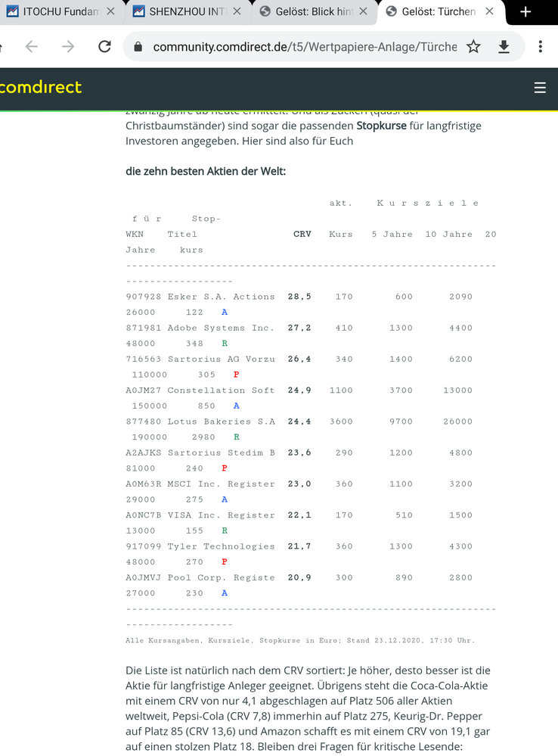The height and width of the screenshot is (756, 558).
Task: Switch to the SHENZHOU INT tab
Action: [180, 12]
